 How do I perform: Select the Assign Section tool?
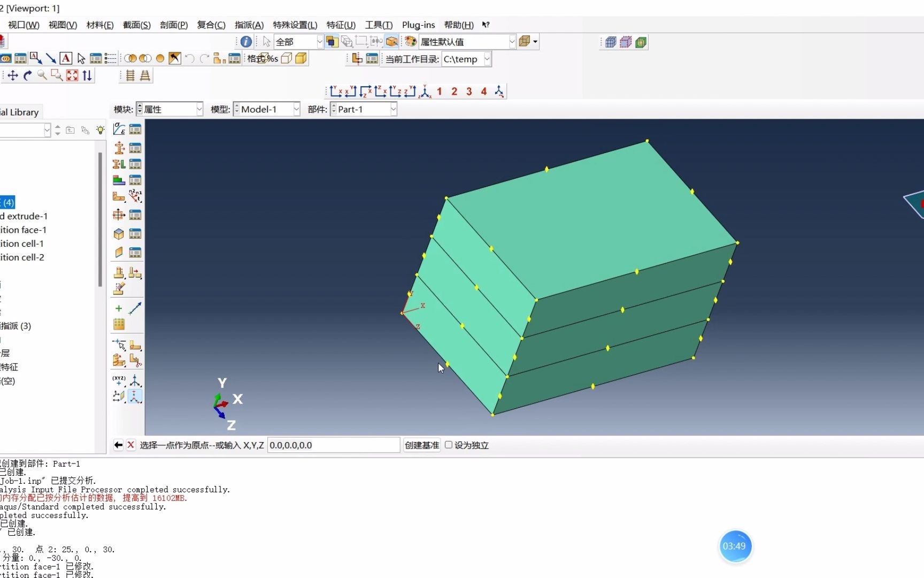(x=118, y=164)
